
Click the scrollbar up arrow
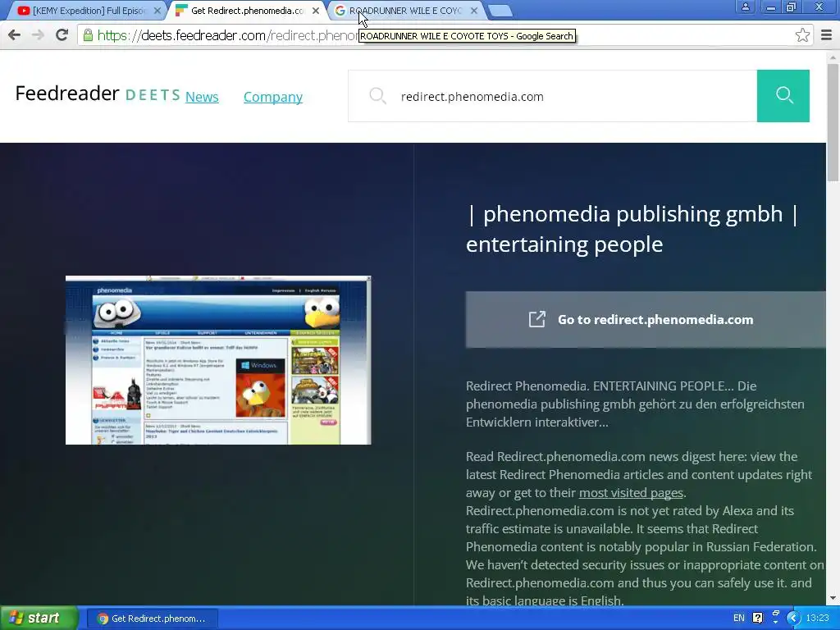[833, 57]
